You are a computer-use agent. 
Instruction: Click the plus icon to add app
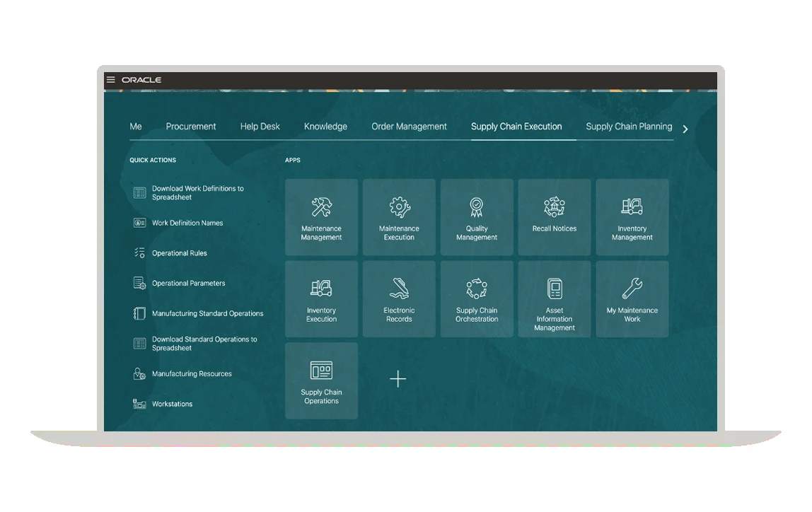(398, 380)
